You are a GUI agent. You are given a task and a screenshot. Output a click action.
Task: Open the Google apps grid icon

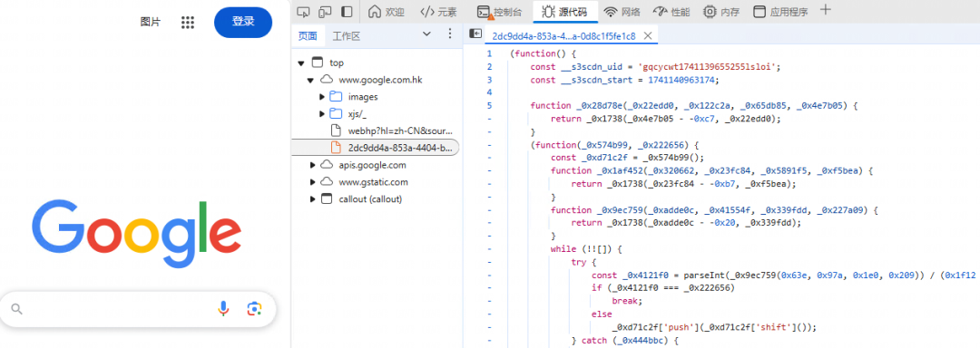point(188,23)
